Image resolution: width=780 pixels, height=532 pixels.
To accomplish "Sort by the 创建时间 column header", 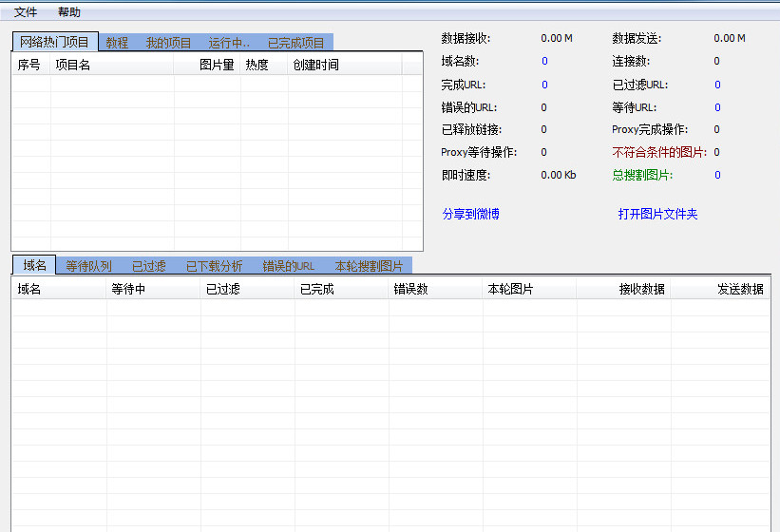I will tap(344, 65).
